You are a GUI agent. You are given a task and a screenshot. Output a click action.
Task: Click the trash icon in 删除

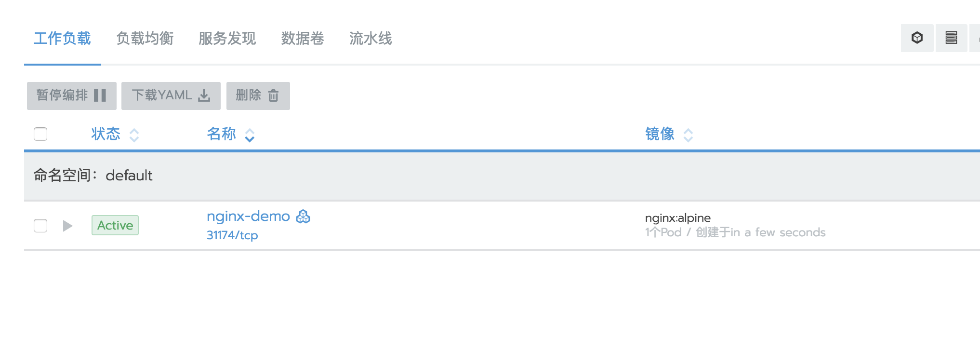273,95
